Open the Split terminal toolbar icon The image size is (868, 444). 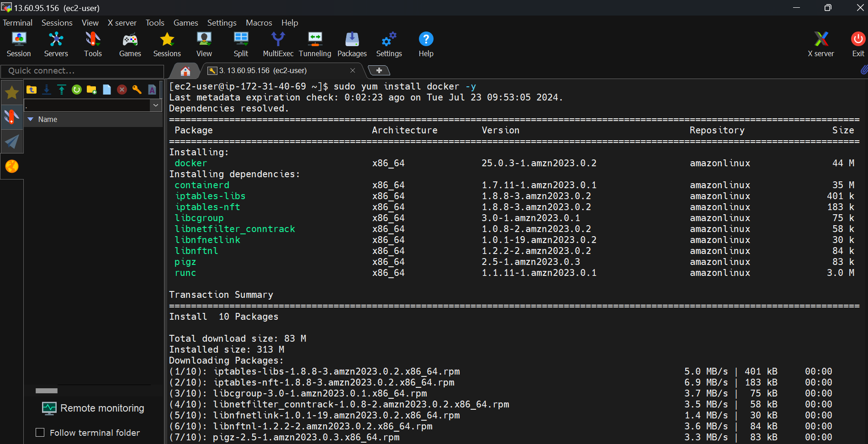(241, 44)
